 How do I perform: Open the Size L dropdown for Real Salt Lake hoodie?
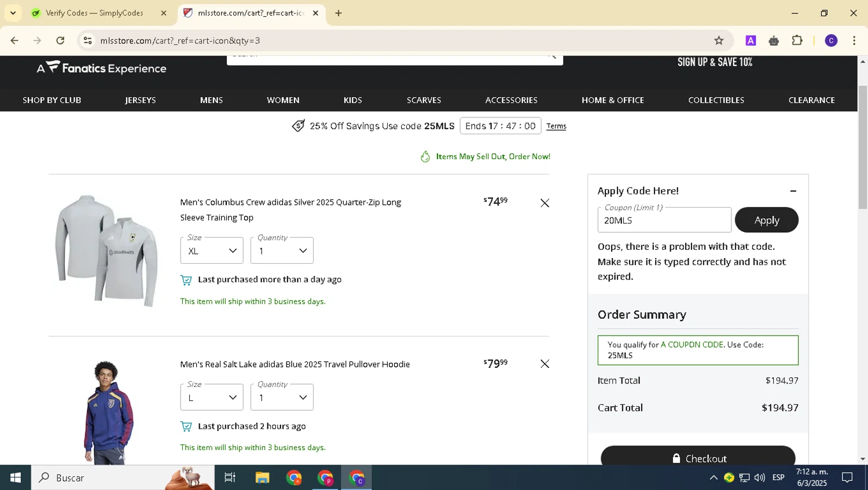212,397
